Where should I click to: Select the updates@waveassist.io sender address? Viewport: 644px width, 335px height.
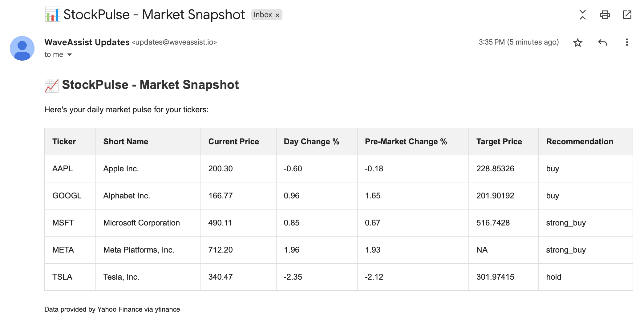click(x=174, y=42)
